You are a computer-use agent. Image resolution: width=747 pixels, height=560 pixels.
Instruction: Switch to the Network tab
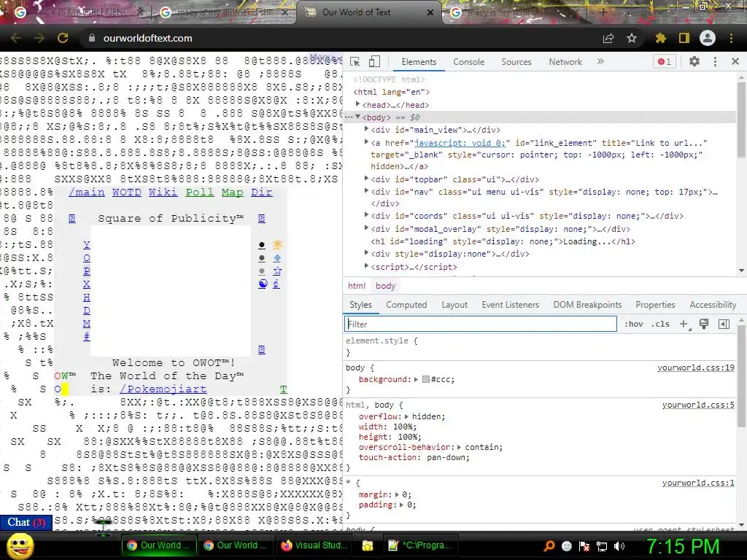click(565, 62)
